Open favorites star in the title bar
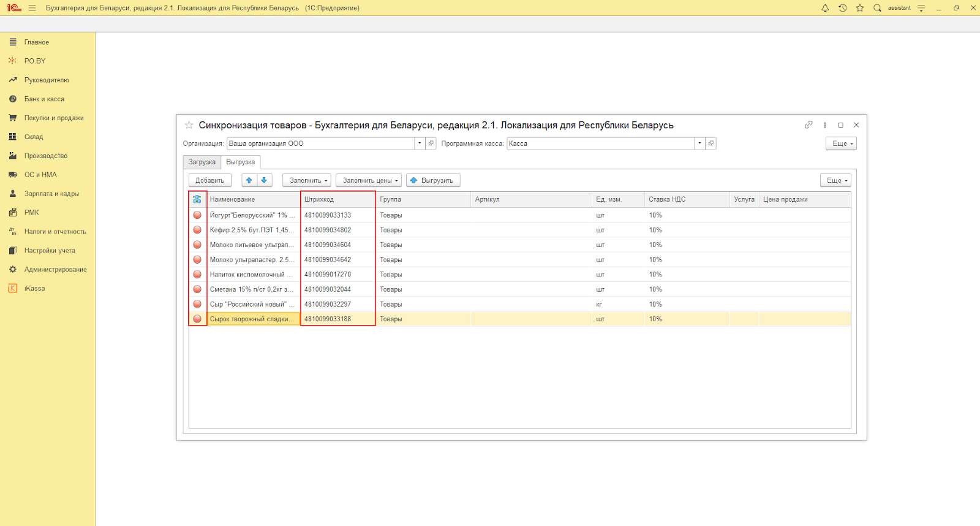This screenshot has width=980, height=526. click(860, 8)
